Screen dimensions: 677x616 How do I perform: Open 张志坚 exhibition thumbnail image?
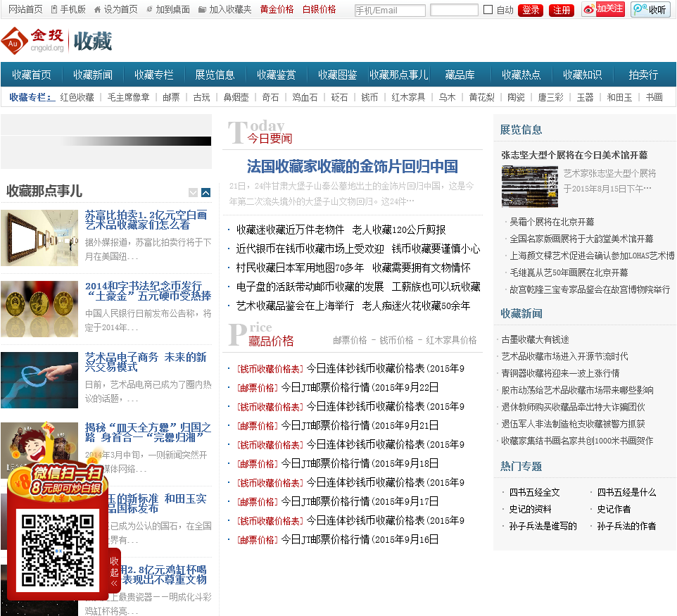coord(530,187)
